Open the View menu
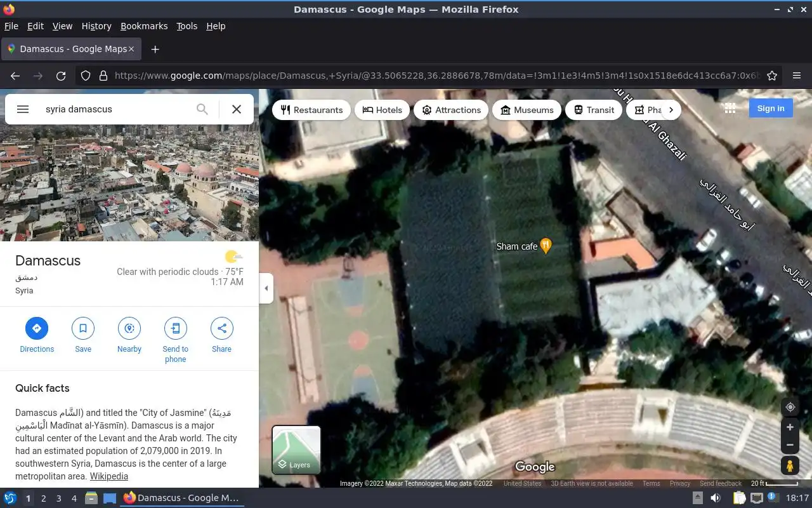812x508 pixels. 62,26
